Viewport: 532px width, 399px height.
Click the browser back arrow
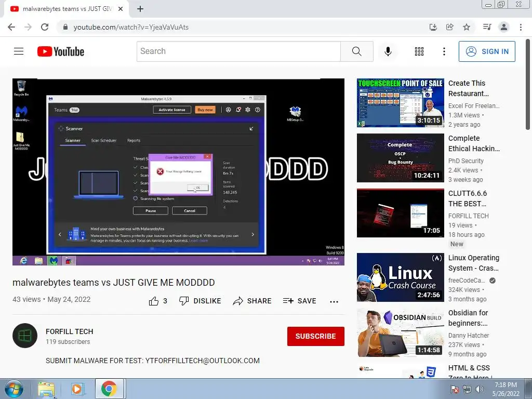point(11,27)
